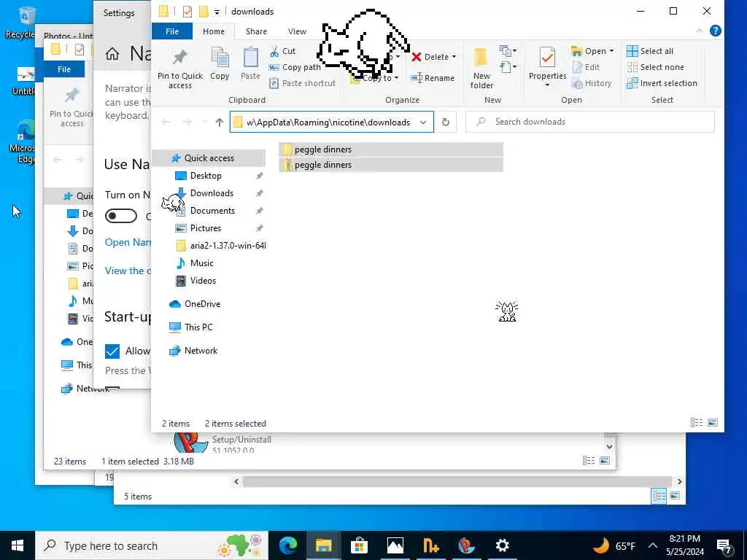Image resolution: width=747 pixels, height=560 pixels.
Task: Create a New folder
Action: click(481, 69)
